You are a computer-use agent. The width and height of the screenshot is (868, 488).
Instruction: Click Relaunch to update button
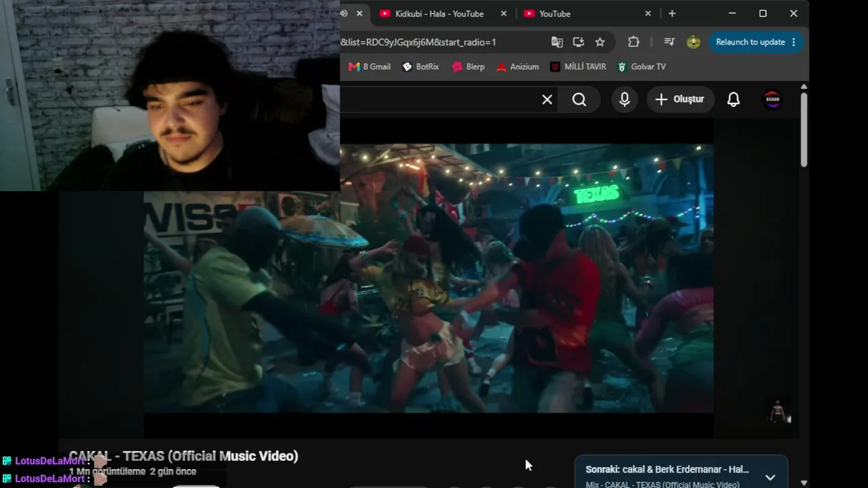[x=751, y=42]
